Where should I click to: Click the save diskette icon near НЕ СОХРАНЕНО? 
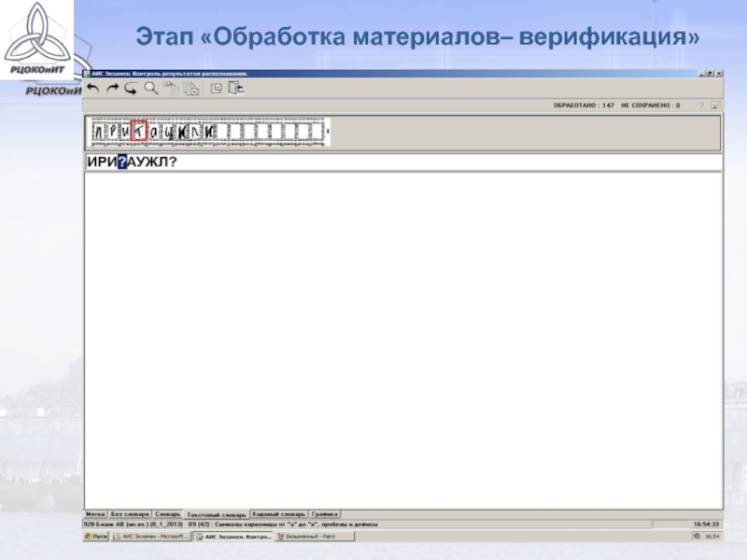pos(715,105)
